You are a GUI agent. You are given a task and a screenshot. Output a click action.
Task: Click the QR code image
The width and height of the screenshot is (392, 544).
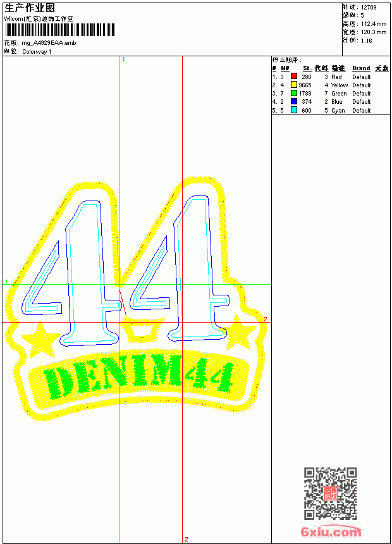pyautogui.click(x=331, y=493)
